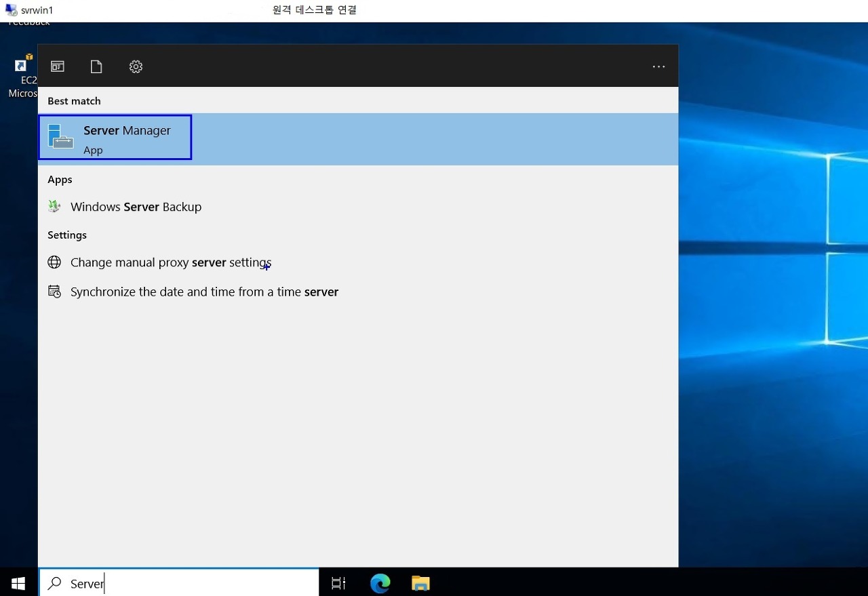Open Task View from the taskbar
The height and width of the screenshot is (596, 868).
click(338, 583)
